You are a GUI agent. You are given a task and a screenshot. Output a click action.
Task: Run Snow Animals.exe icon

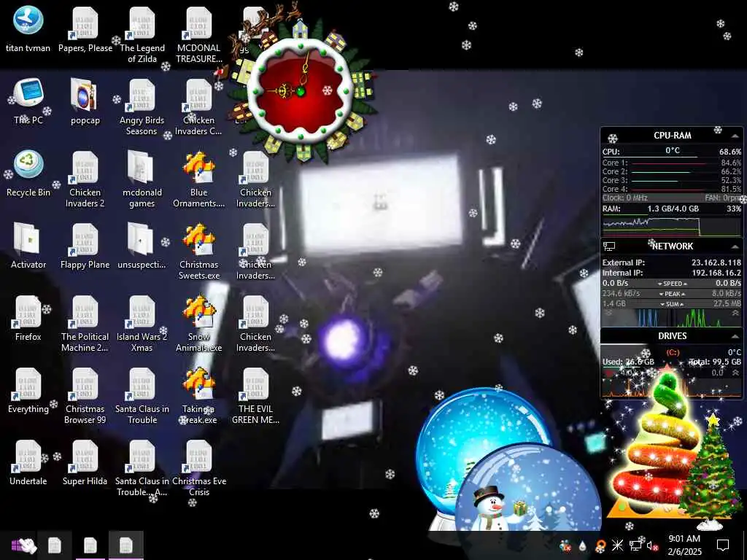coord(198,324)
